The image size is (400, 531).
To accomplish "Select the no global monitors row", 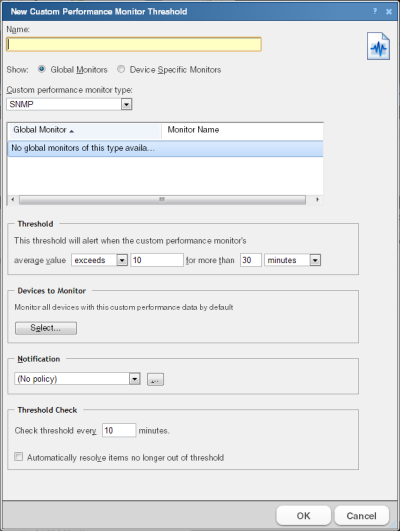I will click(165, 149).
